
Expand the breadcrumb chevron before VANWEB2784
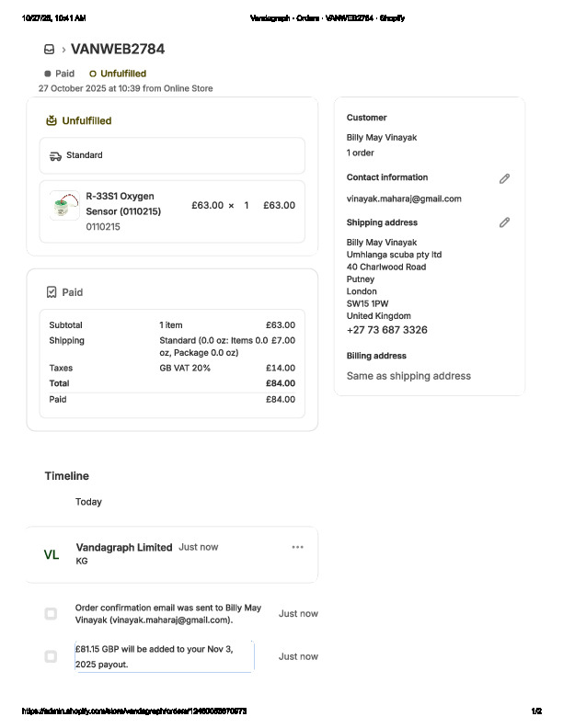click(x=63, y=50)
